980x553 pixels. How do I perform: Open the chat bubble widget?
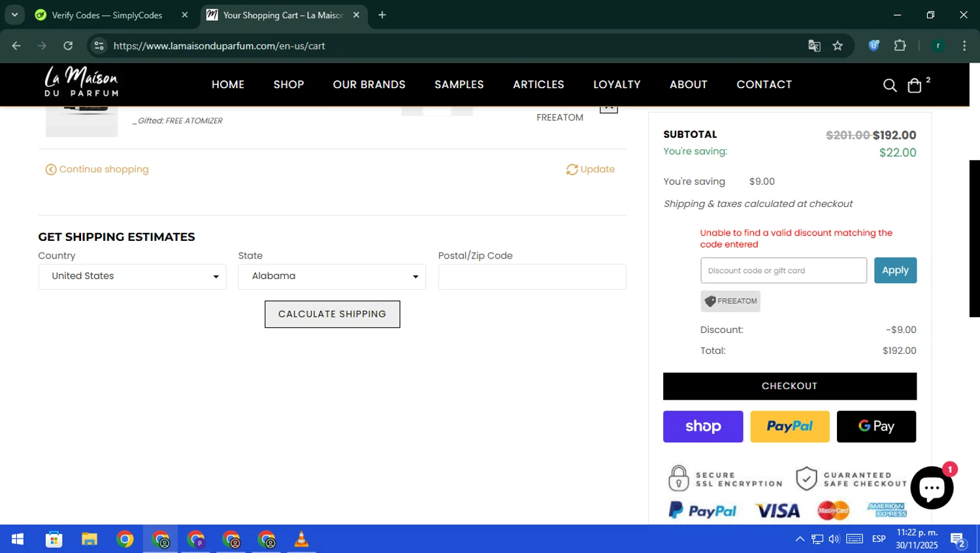tap(932, 488)
